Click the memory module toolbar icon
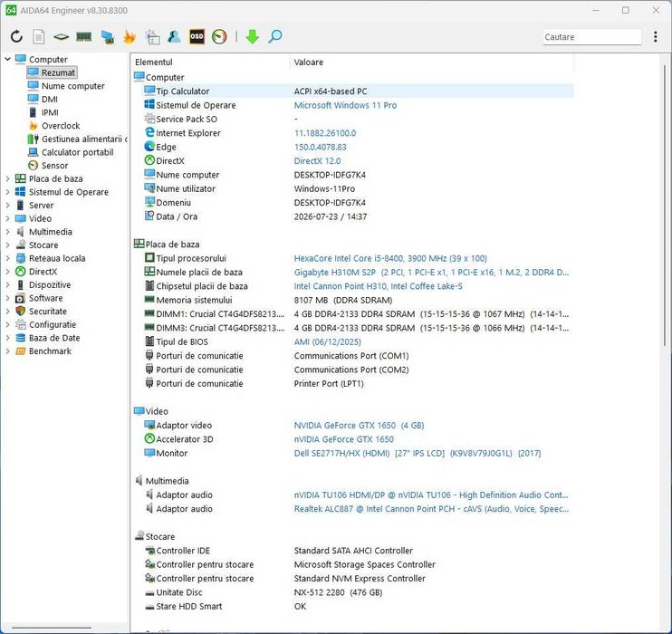 tap(83, 37)
